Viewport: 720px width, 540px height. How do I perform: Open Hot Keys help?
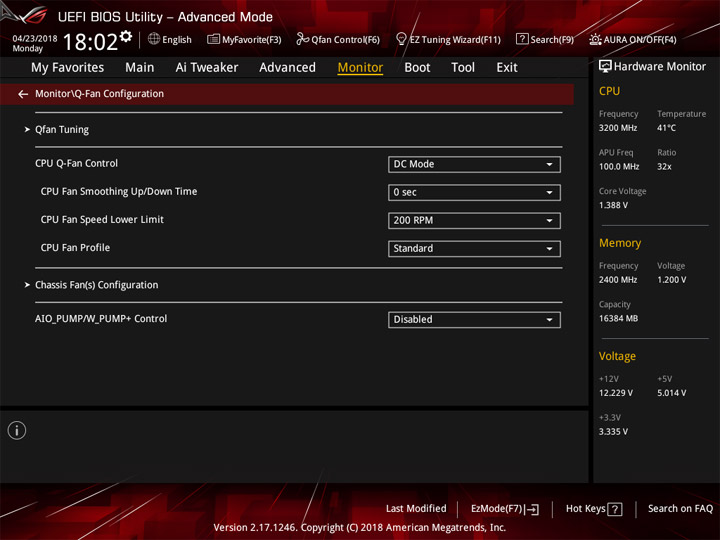(594, 509)
